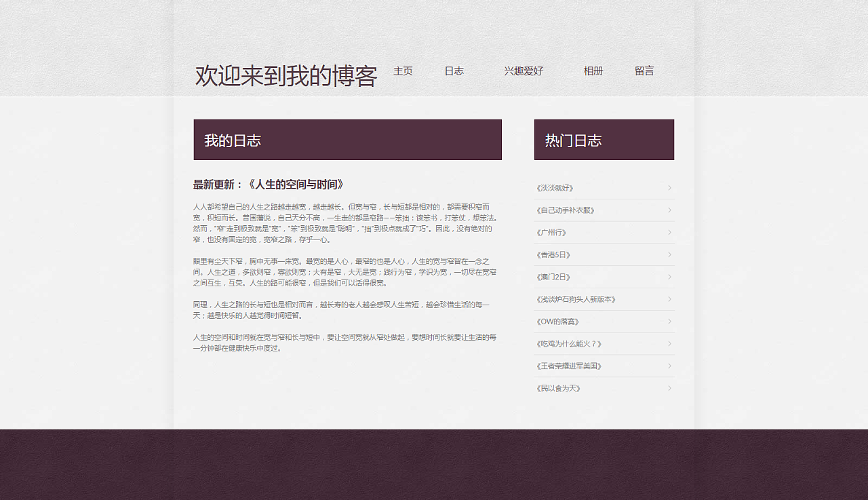Open the post 《自己动手补衣服》
Image resolution: width=868 pixels, height=500 pixels.
click(x=565, y=210)
